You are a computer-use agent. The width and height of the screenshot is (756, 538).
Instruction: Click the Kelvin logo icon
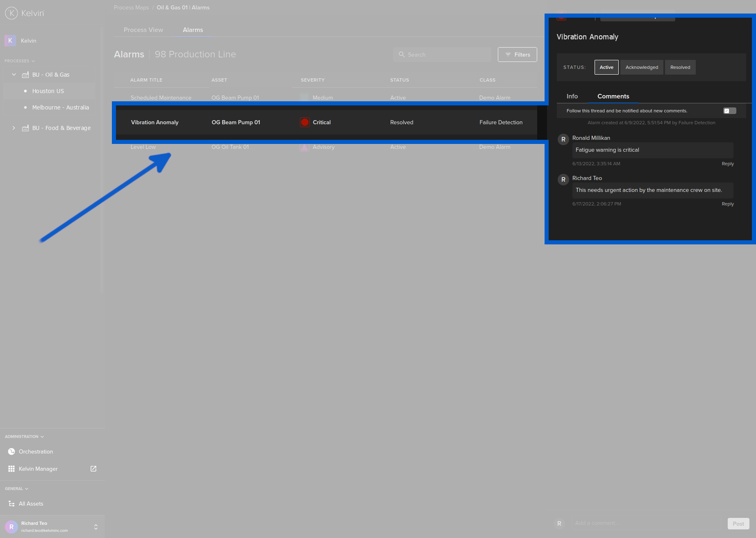[11, 13]
